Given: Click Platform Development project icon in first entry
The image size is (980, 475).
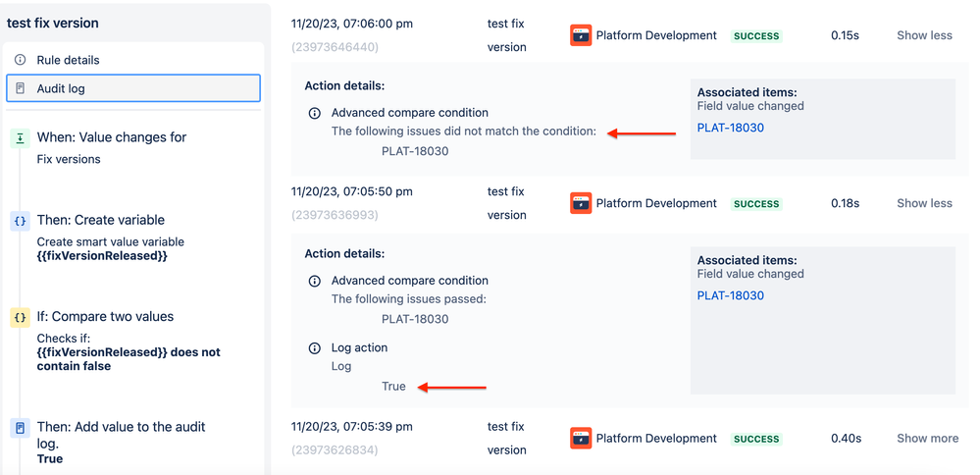Looking at the screenshot, I should (581, 35).
